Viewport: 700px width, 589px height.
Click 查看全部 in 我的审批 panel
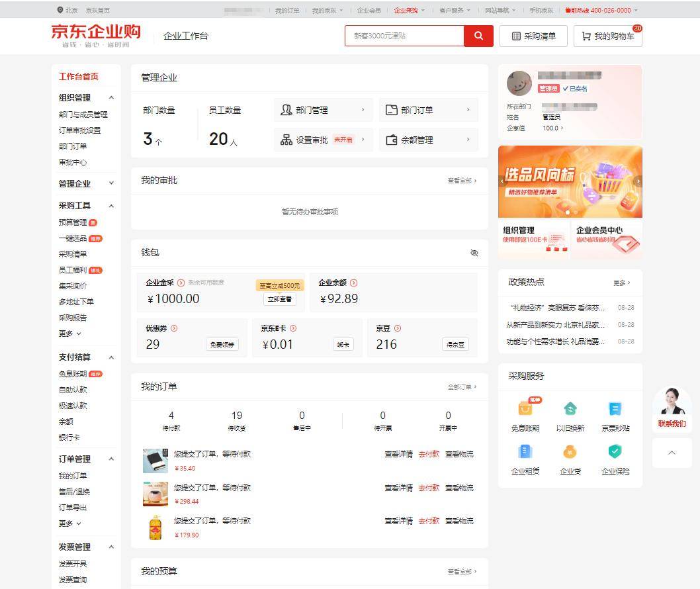click(x=462, y=181)
